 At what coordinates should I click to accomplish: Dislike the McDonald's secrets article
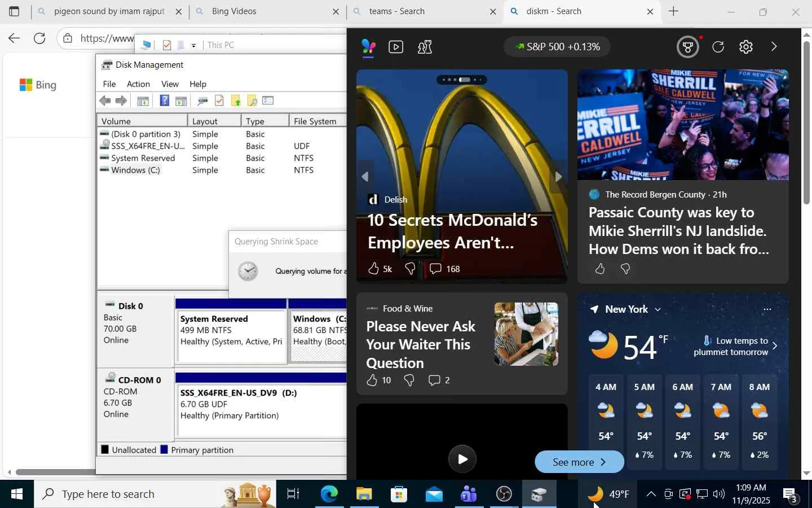410,269
